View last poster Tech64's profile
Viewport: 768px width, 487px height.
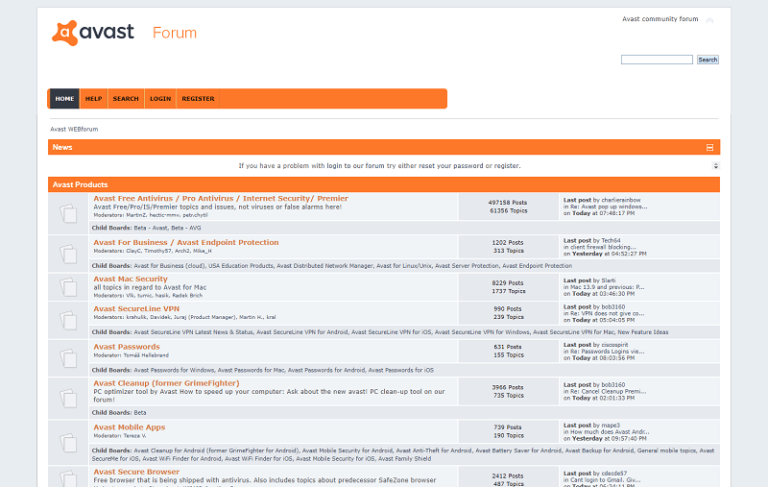[611, 241]
